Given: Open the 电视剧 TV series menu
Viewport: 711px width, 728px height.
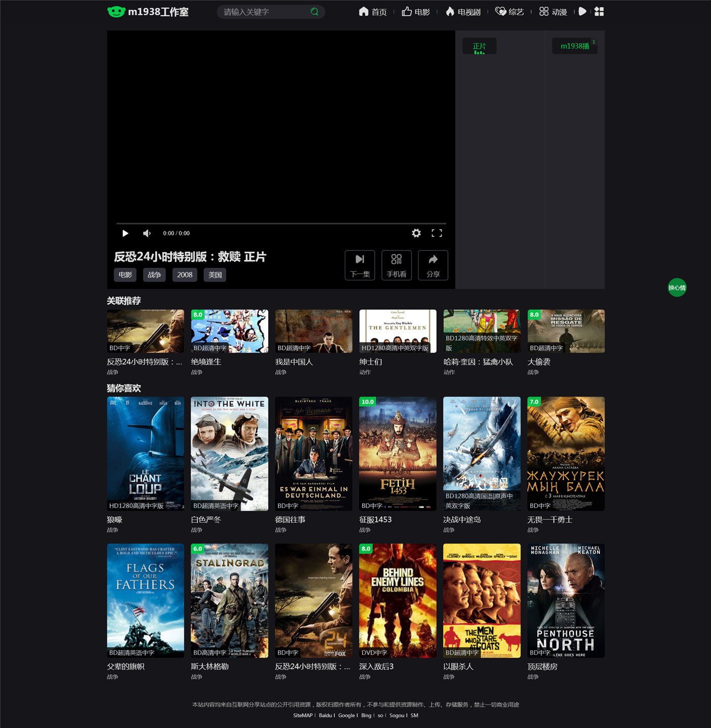Looking at the screenshot, I should (463, 12).
